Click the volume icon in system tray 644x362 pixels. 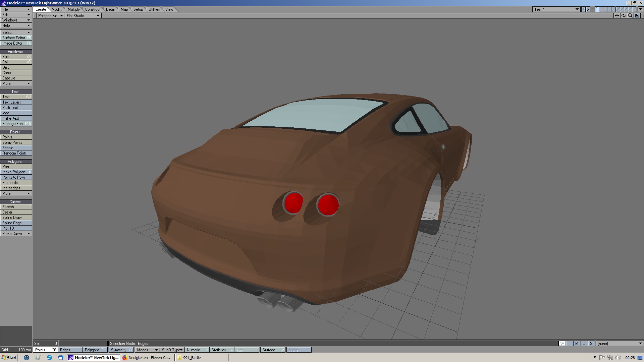point(618,358)
